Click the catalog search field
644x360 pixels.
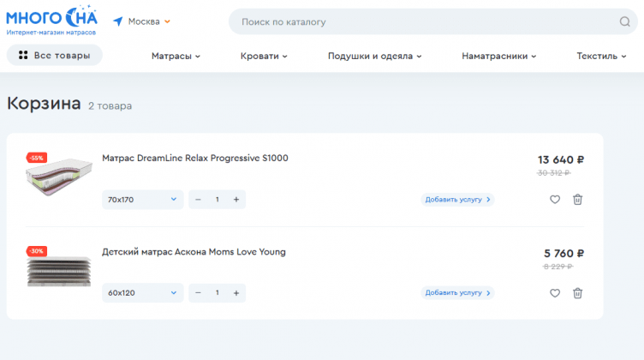(432, 21)
